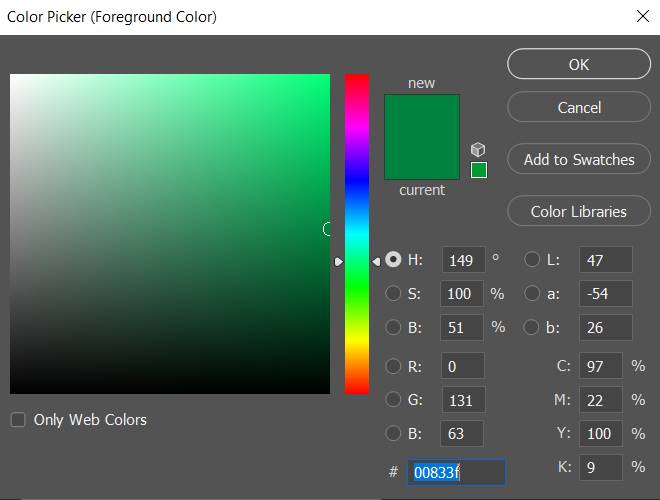
Task: Click the left hue slider arrow handle
Action: click(338, 262)
